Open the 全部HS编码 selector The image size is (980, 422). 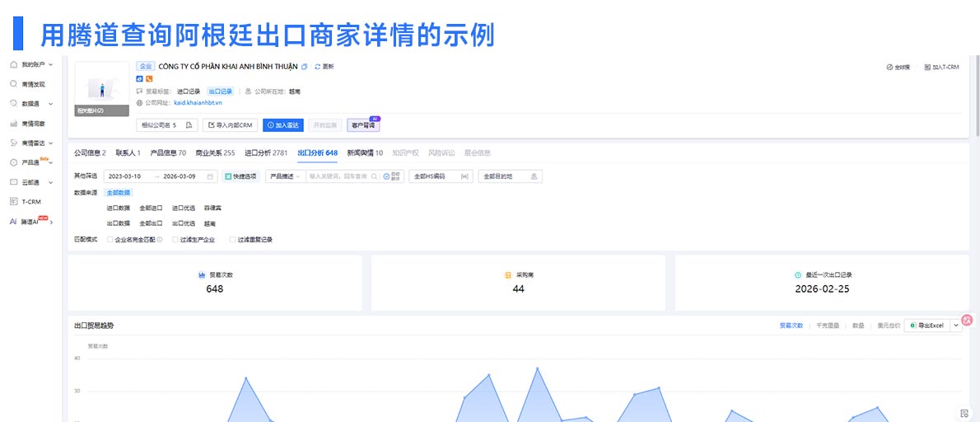(x=441, y=176)
